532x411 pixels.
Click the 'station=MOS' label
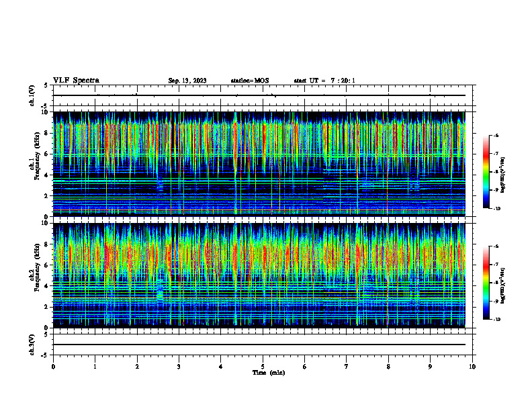click(250, 81)
